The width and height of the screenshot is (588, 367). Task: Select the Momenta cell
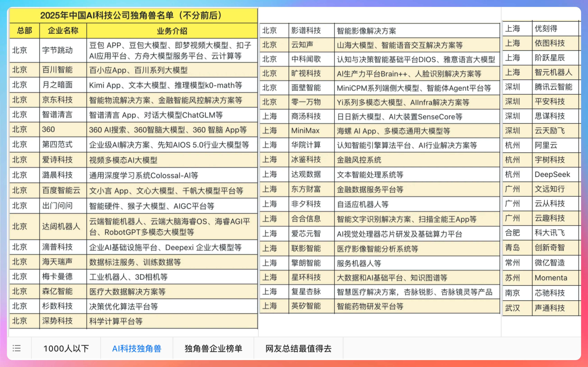tap(551, 278)
